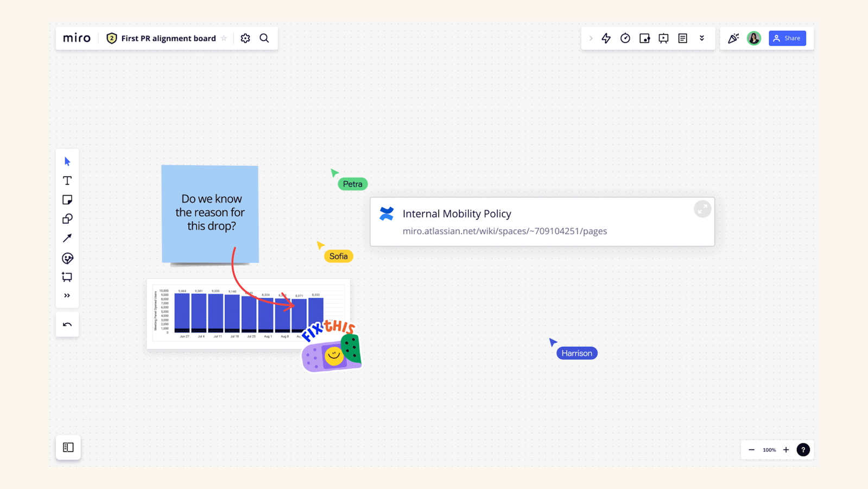
Task: Click the 100% zoom level
Action: click(769, 450)
